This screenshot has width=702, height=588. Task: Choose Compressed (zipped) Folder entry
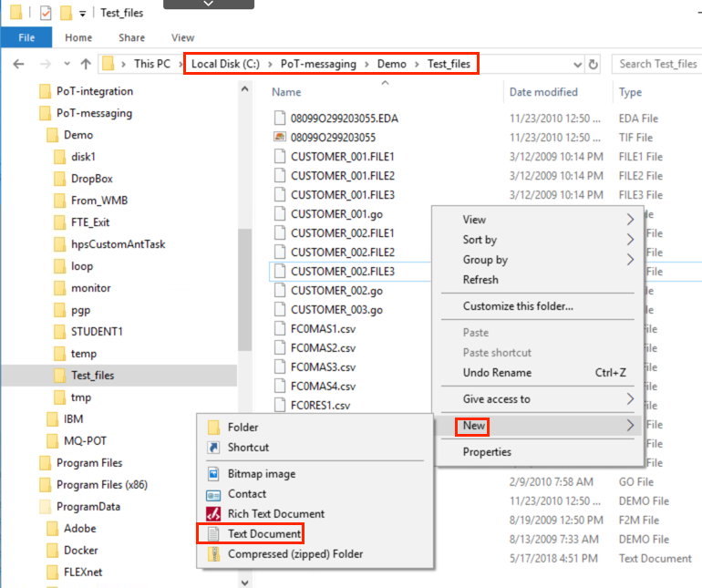coord(315,554)
